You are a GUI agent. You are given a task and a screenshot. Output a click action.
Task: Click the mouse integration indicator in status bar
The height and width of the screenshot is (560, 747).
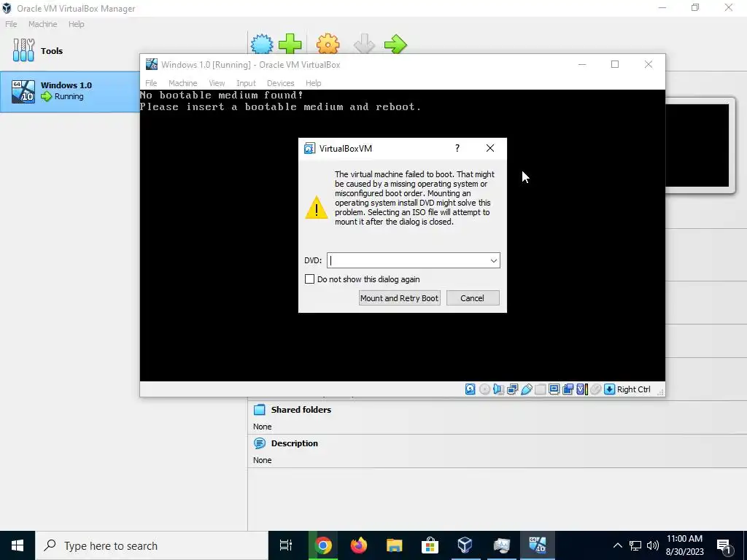595,389
